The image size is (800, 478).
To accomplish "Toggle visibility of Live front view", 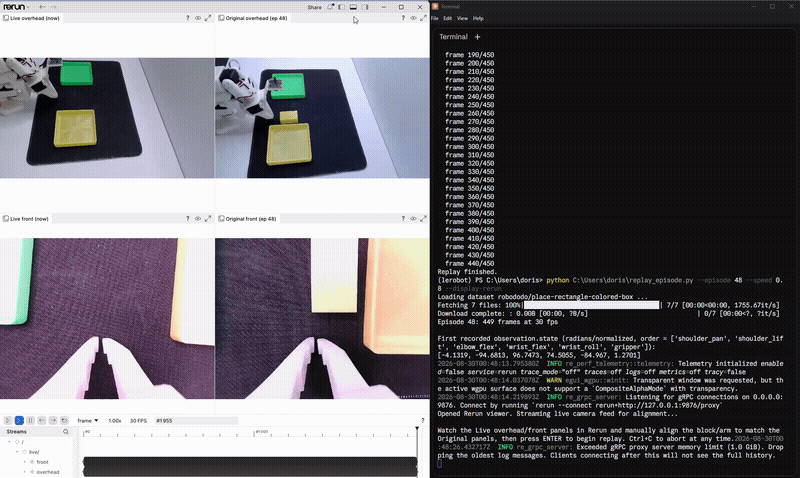I will (x=198, y=218).
